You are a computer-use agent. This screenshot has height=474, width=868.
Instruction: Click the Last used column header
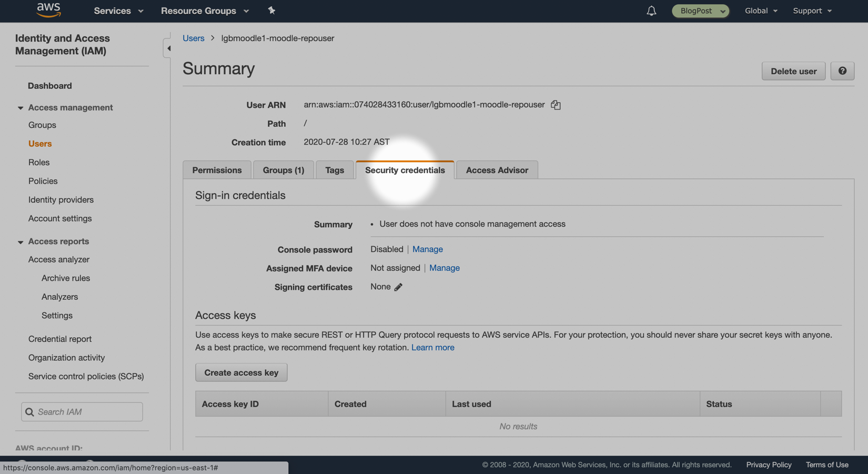click(573, 404)
